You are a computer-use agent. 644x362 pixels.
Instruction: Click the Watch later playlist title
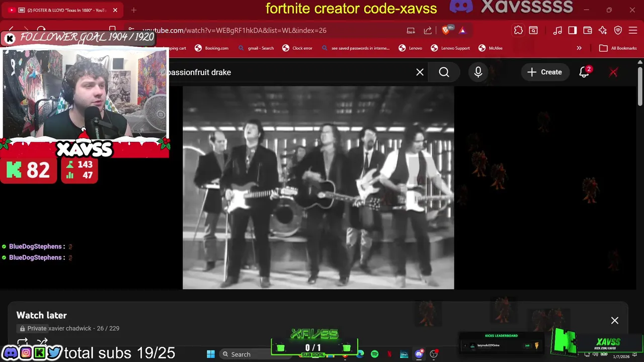[41, 315]
